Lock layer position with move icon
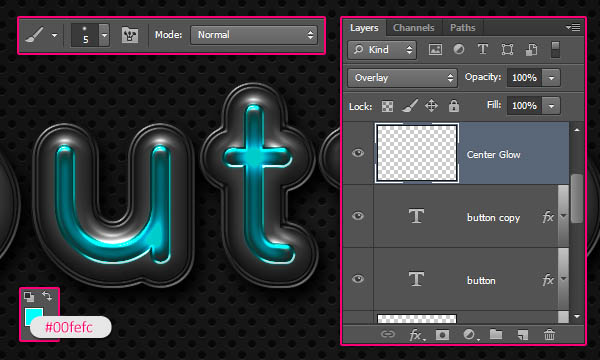600x360 pixels. tap(431, 106)
